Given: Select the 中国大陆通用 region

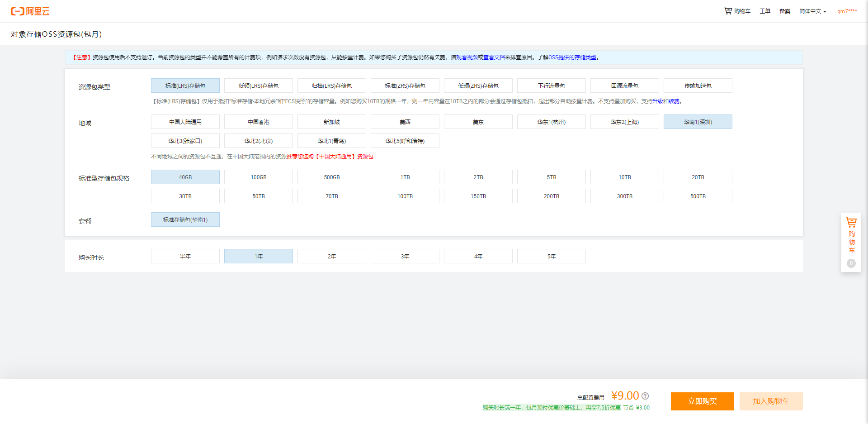Looking at the screenshot, I should coord(185,122).
